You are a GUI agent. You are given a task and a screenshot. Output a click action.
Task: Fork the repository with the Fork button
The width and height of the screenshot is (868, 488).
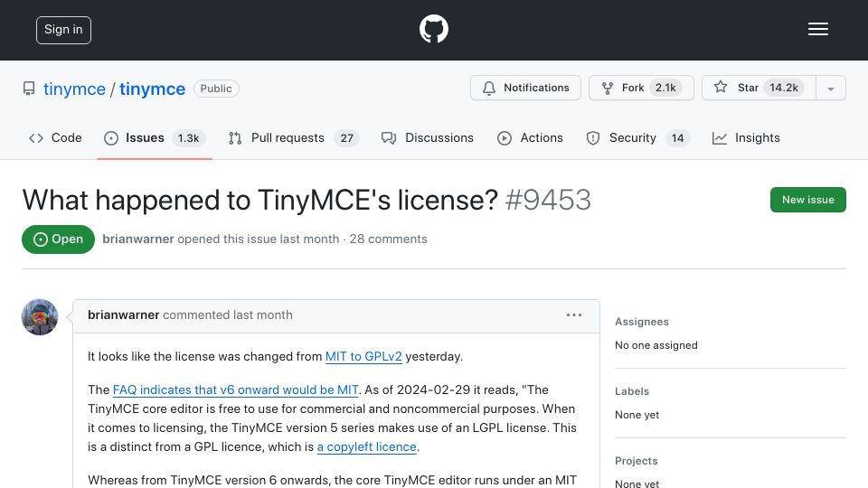[641, 88]
